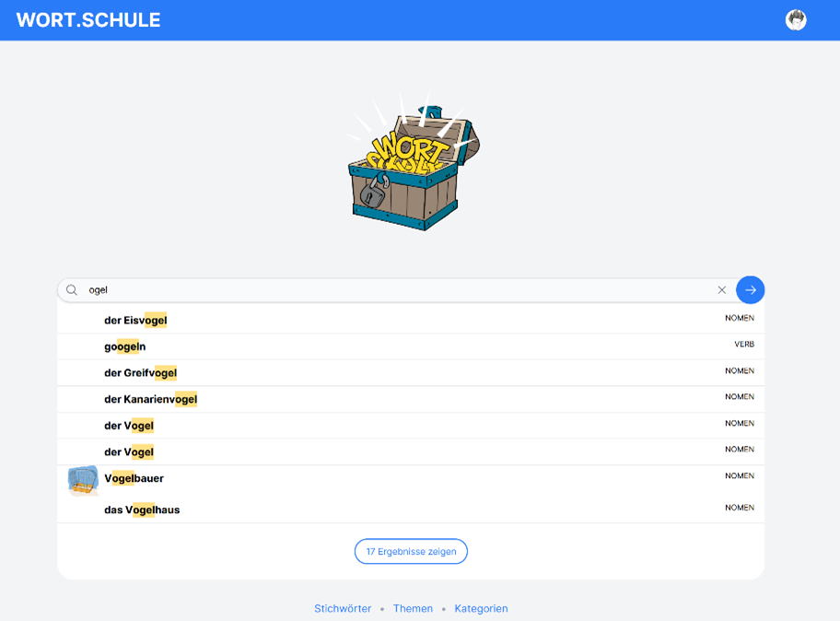Open the Stichwörter link
The width and height of the screenshot is (840, 621).
coord(343,609)
